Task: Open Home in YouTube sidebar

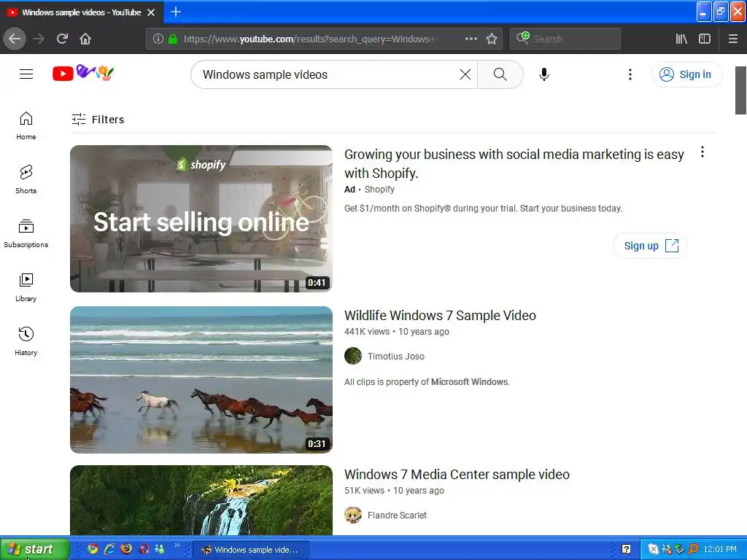Action: 26,125
